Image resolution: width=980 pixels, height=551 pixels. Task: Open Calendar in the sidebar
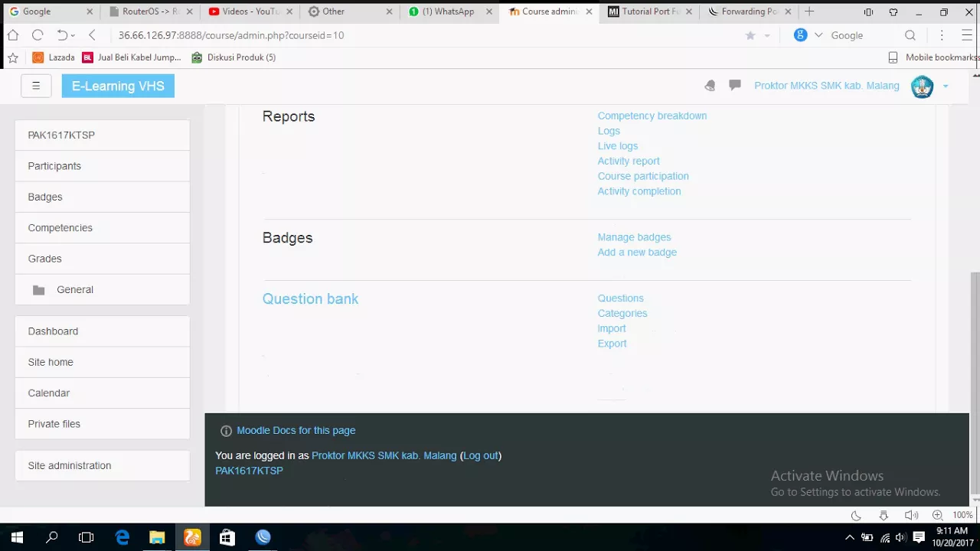[103, 393]
